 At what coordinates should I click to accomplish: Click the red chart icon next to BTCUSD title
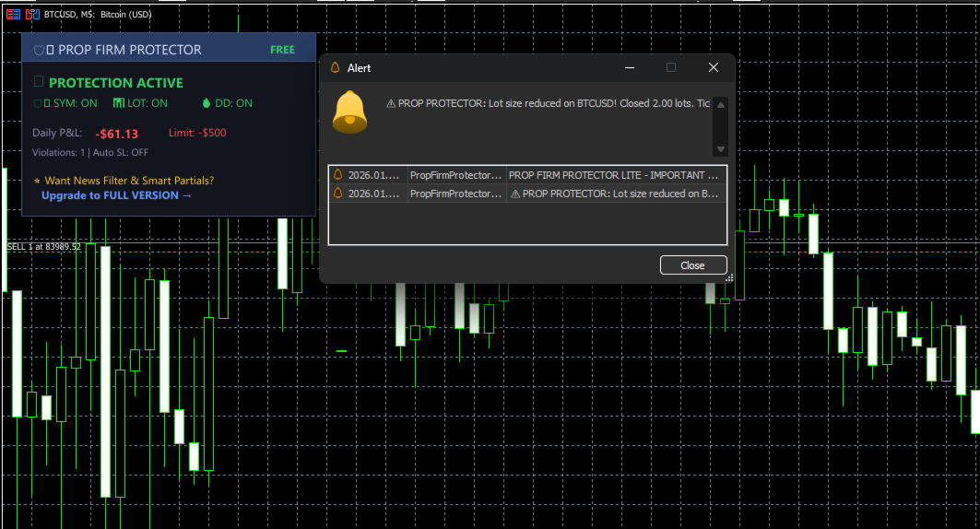[13, 14]
